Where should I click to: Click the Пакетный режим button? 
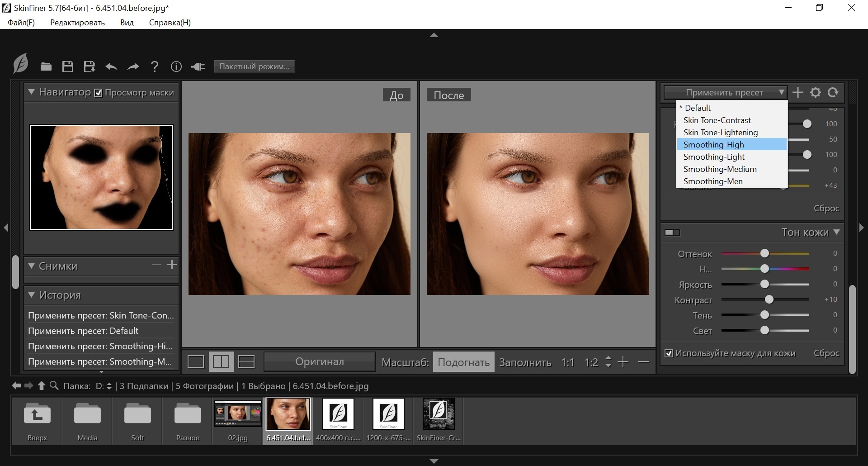[x=254, y=67]
